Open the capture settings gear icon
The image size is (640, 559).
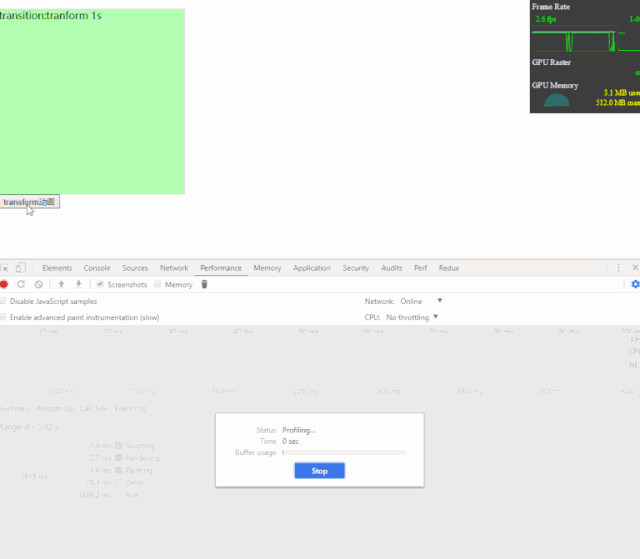[x=635, y=284]
